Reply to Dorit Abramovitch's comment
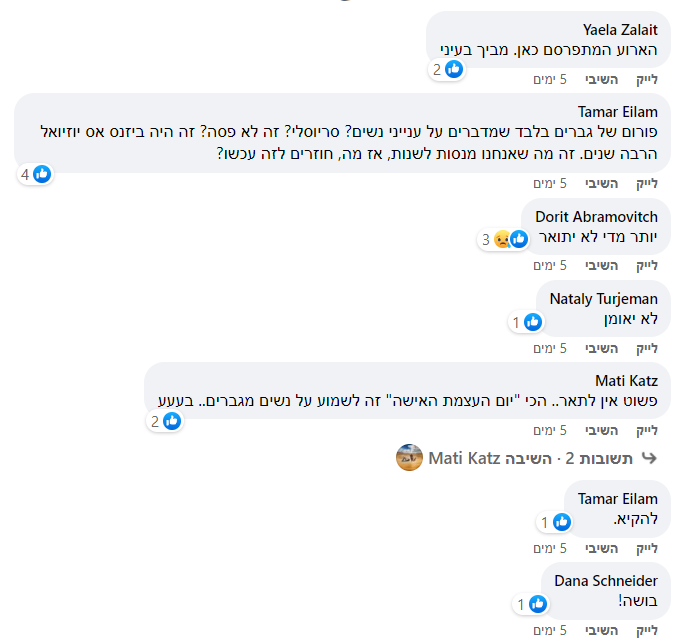677x641 pixels. (x=601, y=265)
